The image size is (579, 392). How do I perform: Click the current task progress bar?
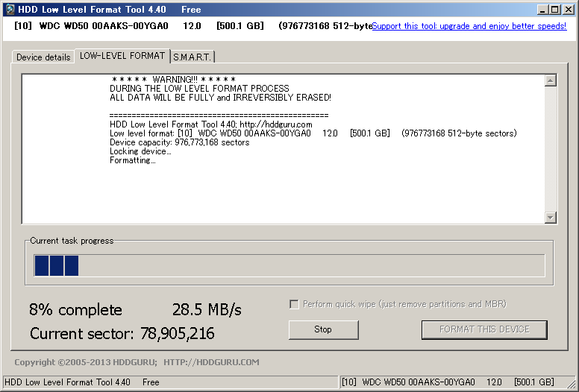(x=289, y=265)
